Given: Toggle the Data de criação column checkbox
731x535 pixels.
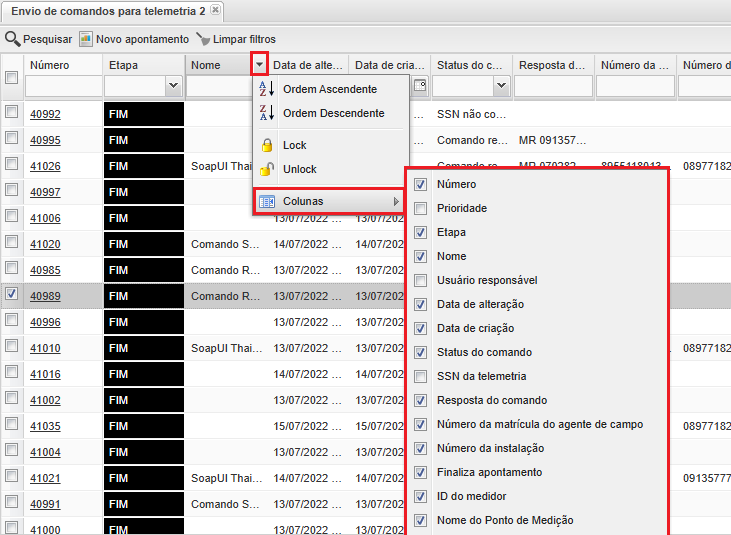Looking at the screenshot, I should coord(421,328).
